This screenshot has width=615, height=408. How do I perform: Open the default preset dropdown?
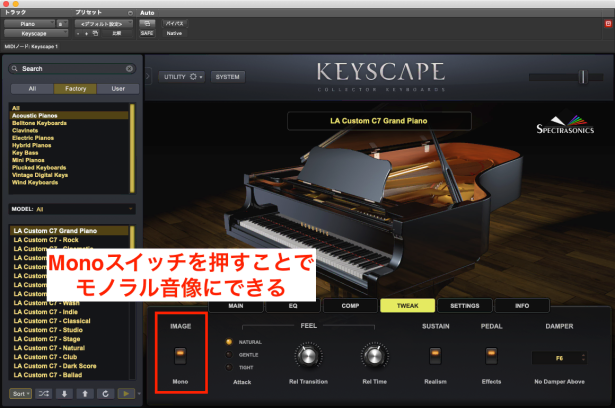click(104, 24)
